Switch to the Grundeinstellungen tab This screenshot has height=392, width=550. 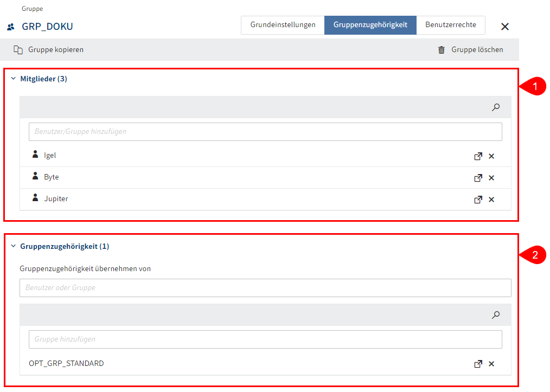(283, 25)
